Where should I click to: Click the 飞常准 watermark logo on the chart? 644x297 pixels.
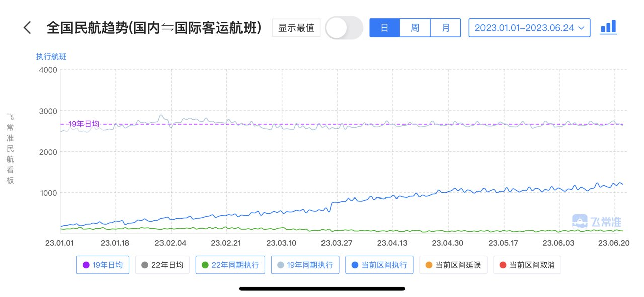[597, 221]
